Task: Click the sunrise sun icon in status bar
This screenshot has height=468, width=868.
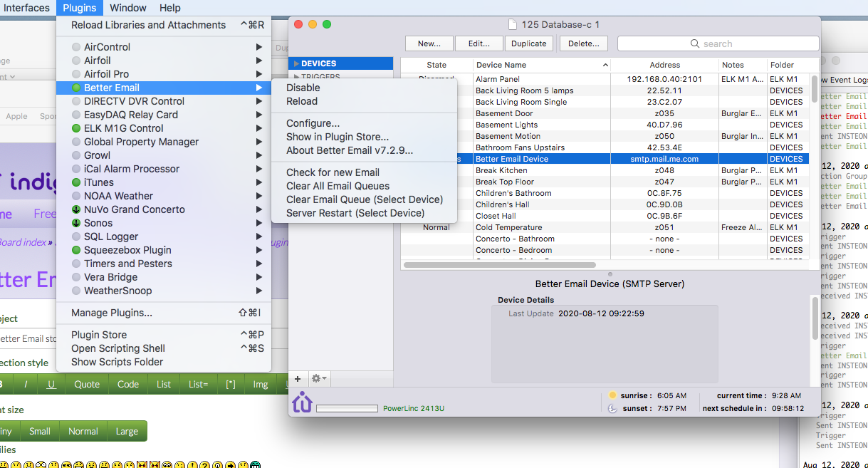Action: [612, 395]
